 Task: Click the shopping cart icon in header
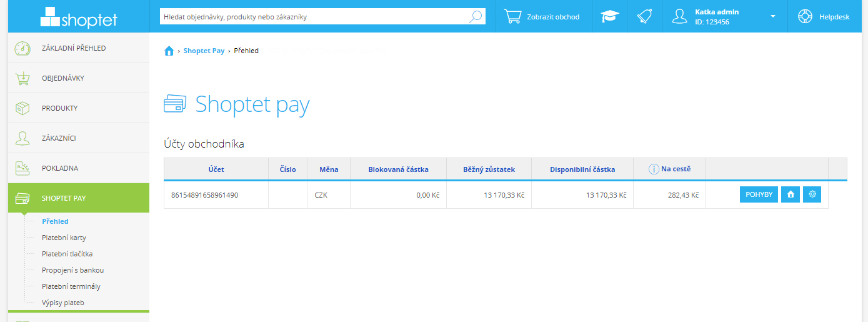512,17
